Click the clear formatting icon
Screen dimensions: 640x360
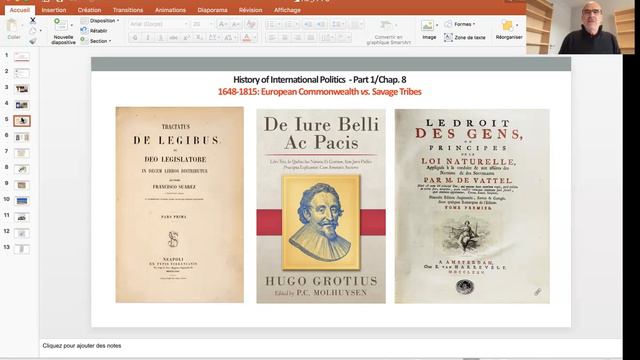click(x=251, y=24)
